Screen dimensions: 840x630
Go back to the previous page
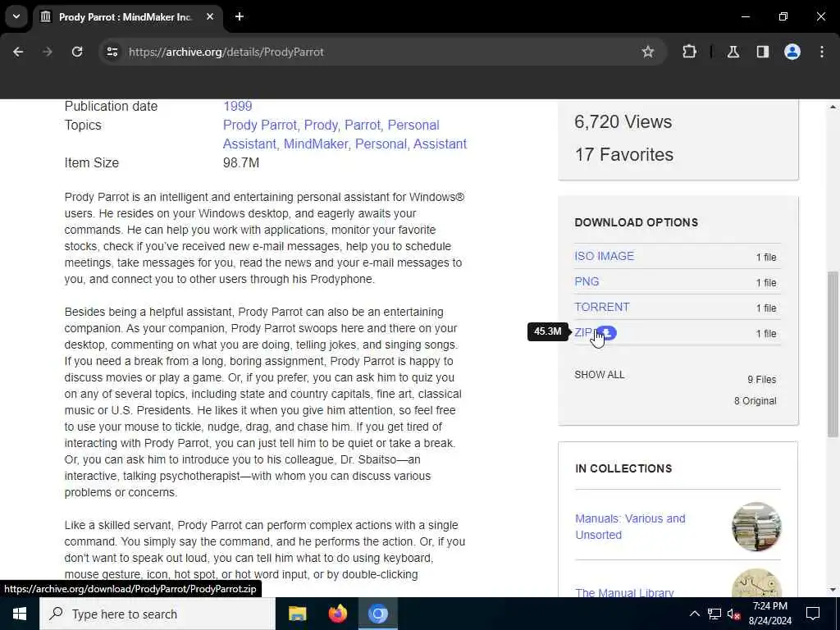pyautogui.click(x=18, y=52)
